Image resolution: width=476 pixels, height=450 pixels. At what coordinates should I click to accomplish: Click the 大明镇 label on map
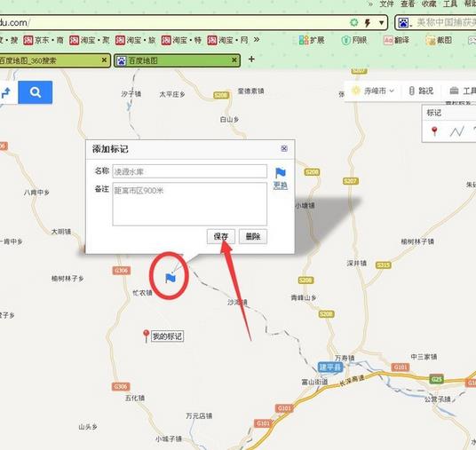(x=61, y=232)
